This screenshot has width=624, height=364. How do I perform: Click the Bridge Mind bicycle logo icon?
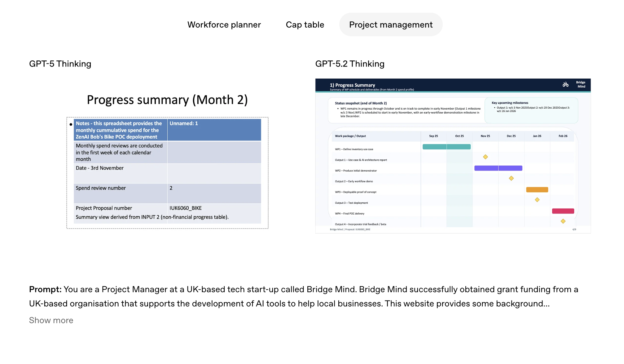pos(565,84)
